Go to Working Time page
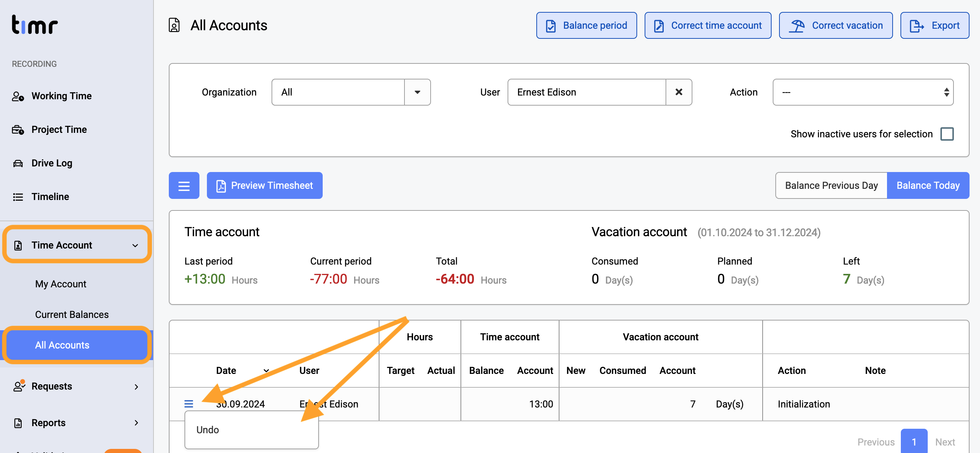 point(62,96)
